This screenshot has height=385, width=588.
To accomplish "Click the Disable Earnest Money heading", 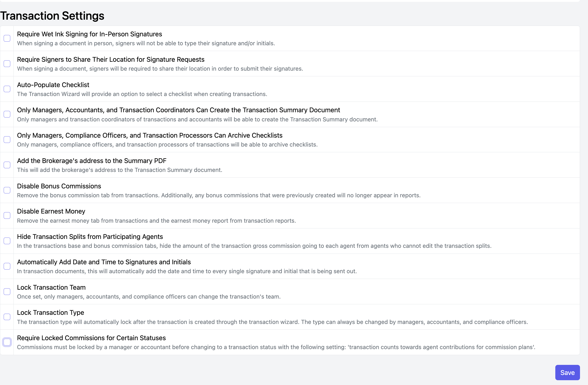I will [51, 211].
